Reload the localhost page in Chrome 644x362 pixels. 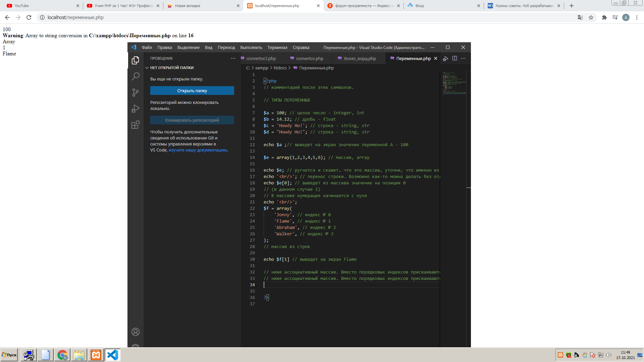(x=29, y=17)
